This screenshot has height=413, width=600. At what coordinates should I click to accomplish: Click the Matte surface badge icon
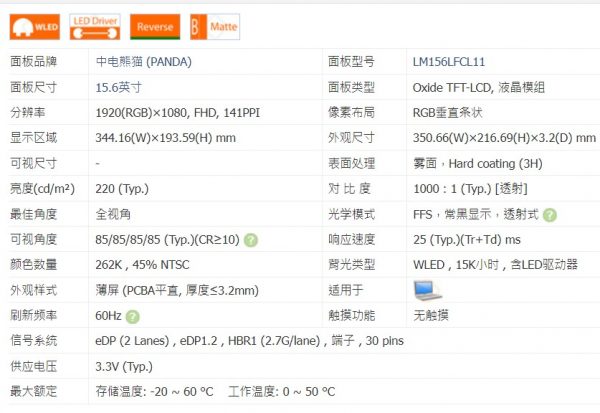(x=215, y=27)
